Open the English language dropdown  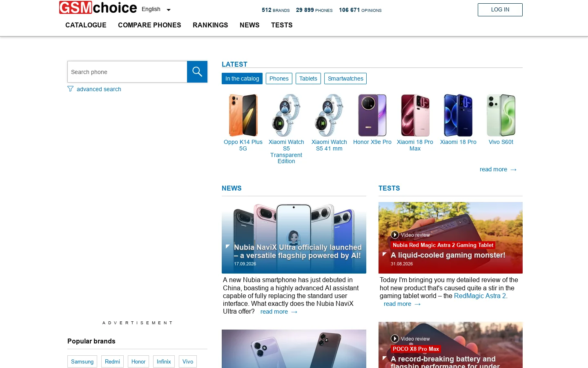click(x=156, y=9)
